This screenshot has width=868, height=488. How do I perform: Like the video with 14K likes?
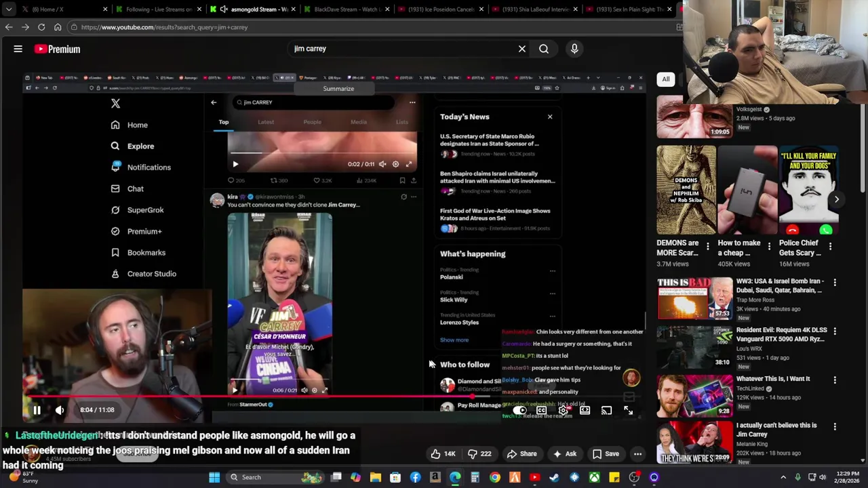[x=442, y=454]
